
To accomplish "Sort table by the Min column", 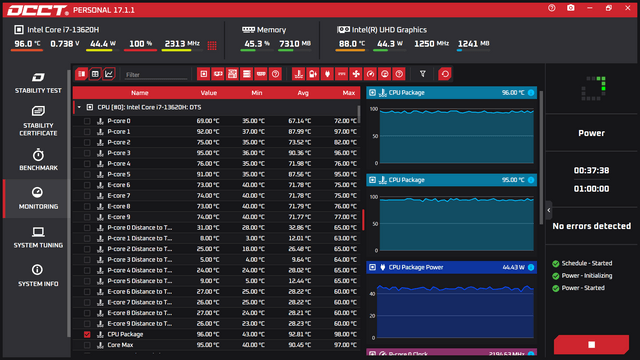I will click(x=257, y=93).
